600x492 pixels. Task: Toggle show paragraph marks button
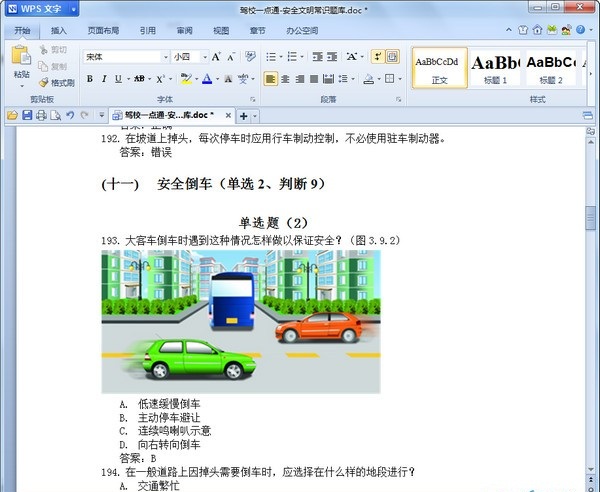point(378,57)
